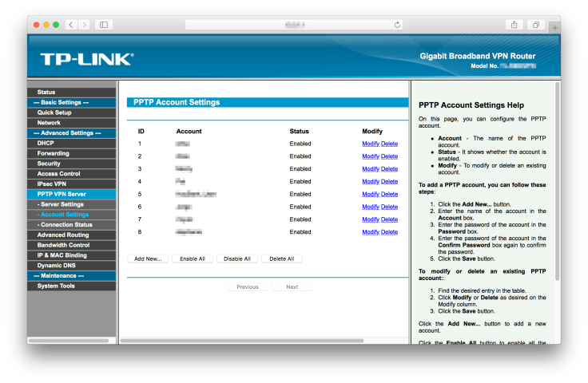Click Delete link for account ID 8

389,232
